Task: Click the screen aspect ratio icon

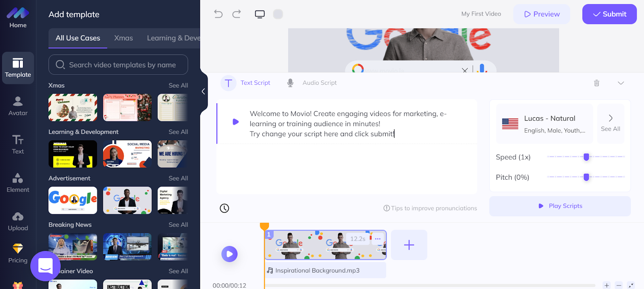Action: click(260, 14)
